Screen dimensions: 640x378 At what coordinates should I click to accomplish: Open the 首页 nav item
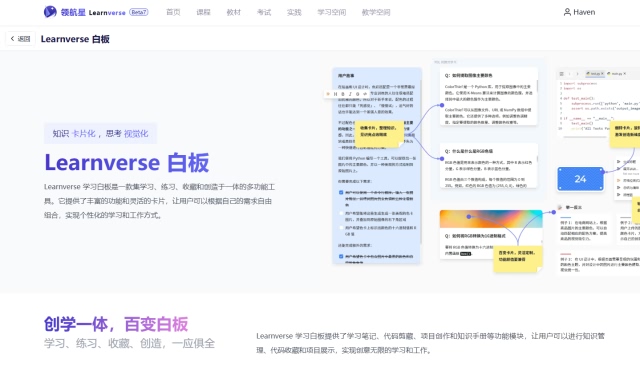point(173,12)
